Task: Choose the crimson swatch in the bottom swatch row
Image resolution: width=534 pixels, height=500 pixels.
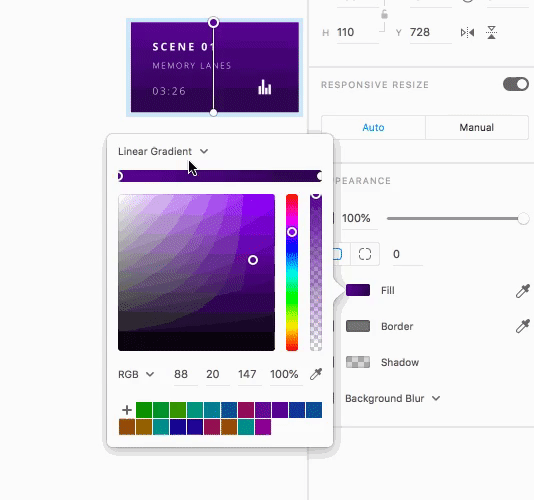Action: pyautogui.click(x=212, y=427)
